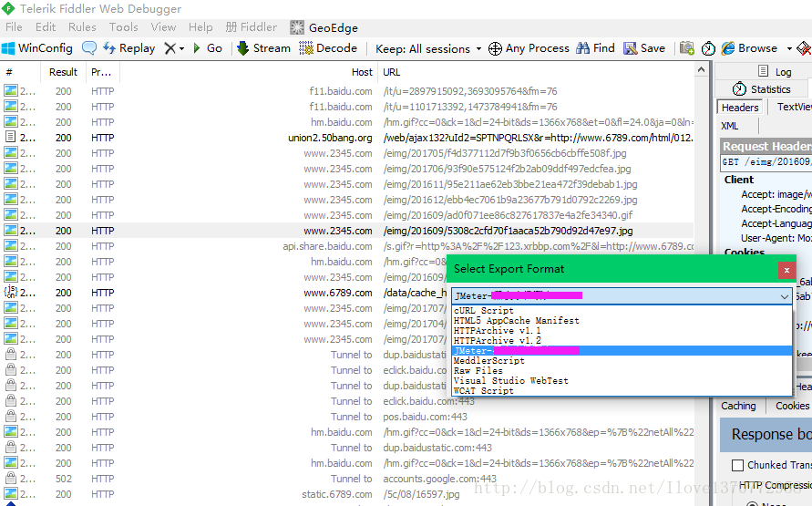Tick the Chunked Transfer checkbox

point(737,465)
